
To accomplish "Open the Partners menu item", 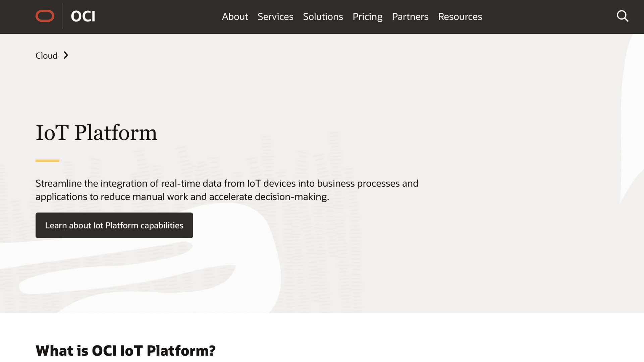I will click(x=410, y=16).
